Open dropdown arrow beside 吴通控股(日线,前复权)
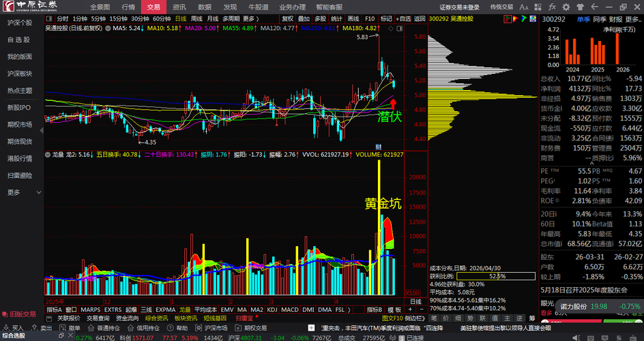 pos(108,29)
